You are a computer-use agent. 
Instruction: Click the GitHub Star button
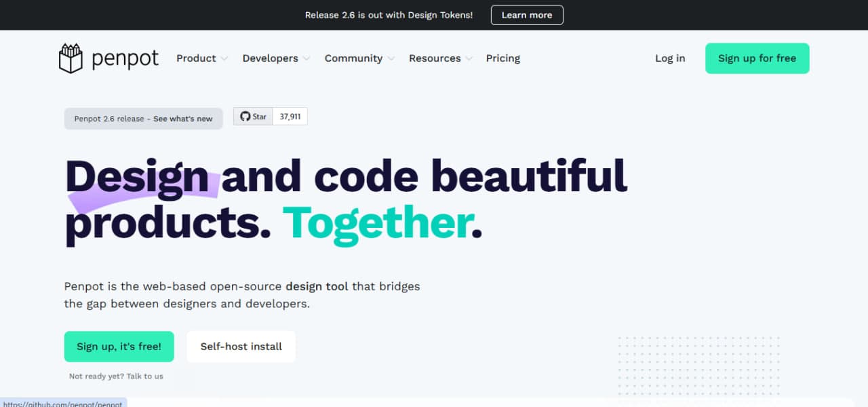click(x=254, y=117)
